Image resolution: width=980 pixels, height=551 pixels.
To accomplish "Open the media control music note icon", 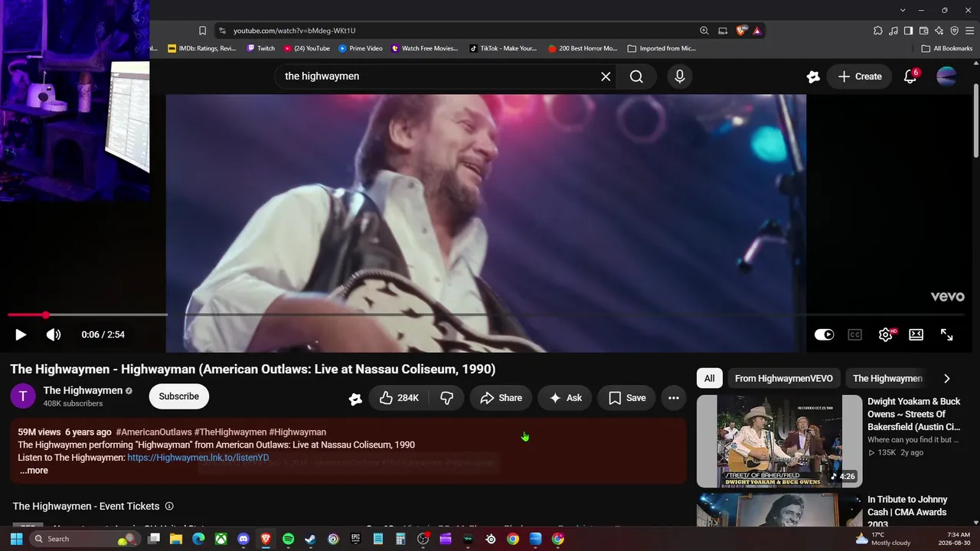I will [893, 31].
